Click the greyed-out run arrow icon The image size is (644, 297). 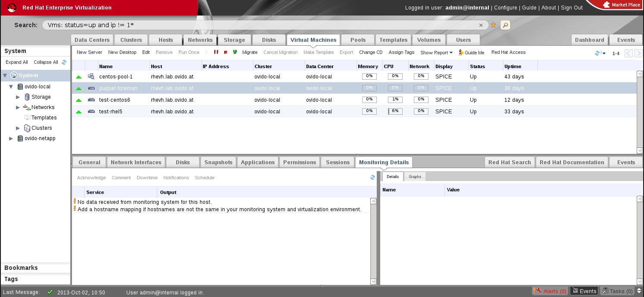pos(207,52)
